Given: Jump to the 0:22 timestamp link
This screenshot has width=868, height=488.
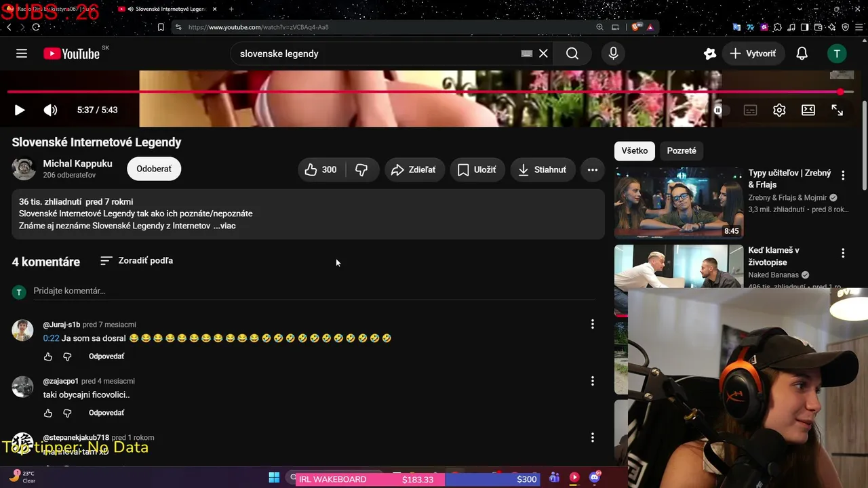Looking at the screenshot, I should [51, 338].
